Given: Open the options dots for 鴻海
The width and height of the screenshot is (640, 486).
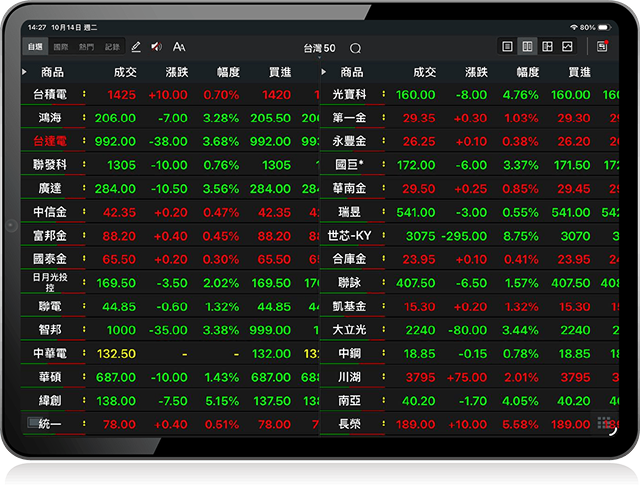Looking at the screenshot, I should 84,118.
